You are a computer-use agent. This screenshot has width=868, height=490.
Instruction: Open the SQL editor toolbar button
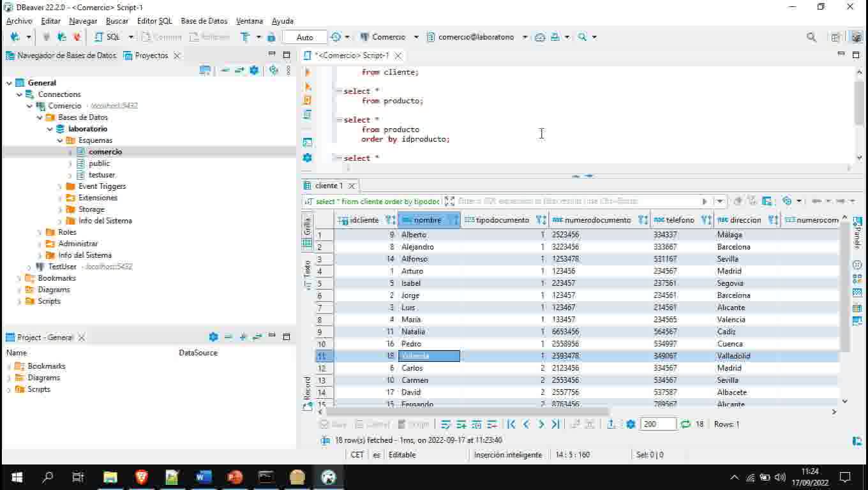tap(107, 37)
